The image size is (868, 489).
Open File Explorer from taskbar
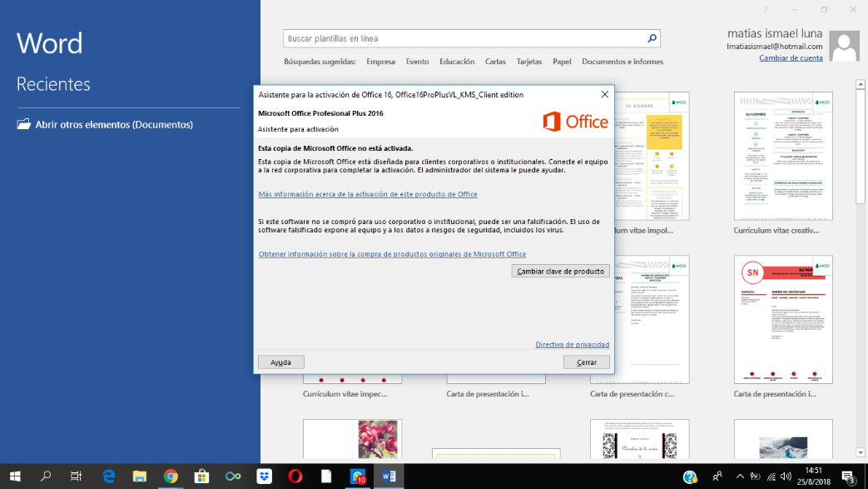[140, 477]
